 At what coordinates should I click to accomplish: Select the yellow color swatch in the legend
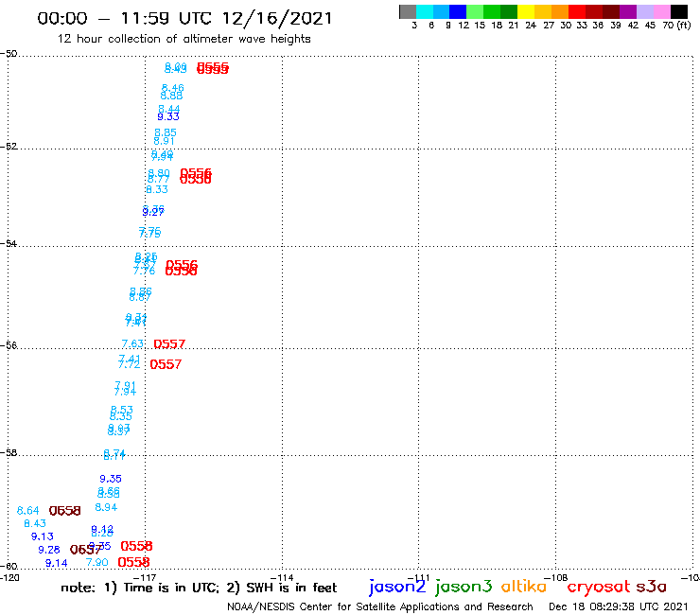point(526,11)
